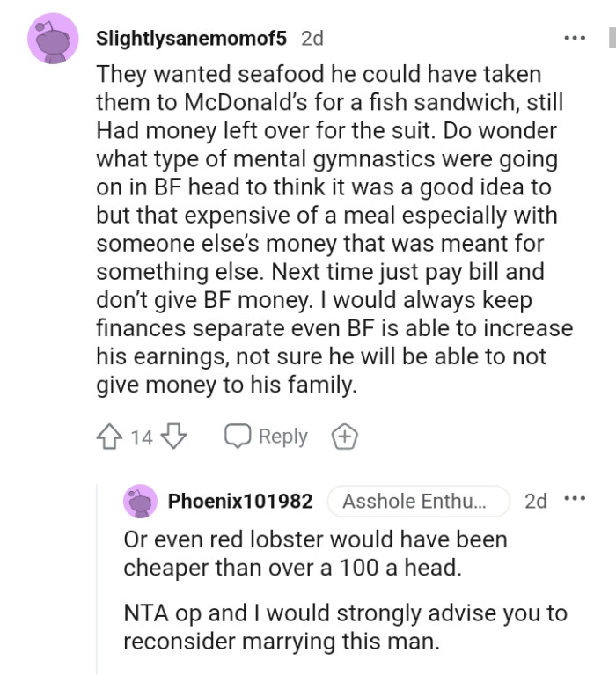Click the 2d timestamp on Phoenix101982's reply
This screenshot has height=675, width=616.
point(535,501)
